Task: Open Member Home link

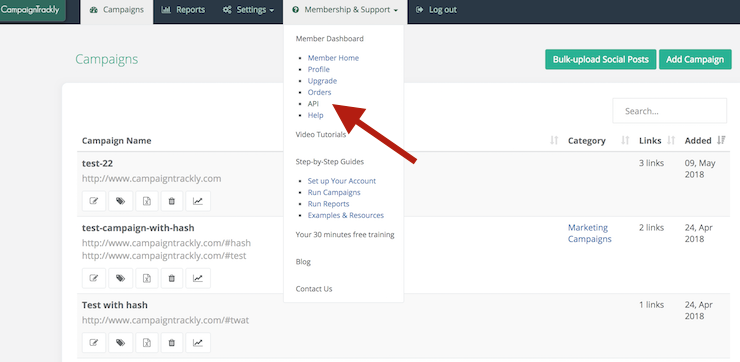Action: pyautogui.click(x=333, y=58)
